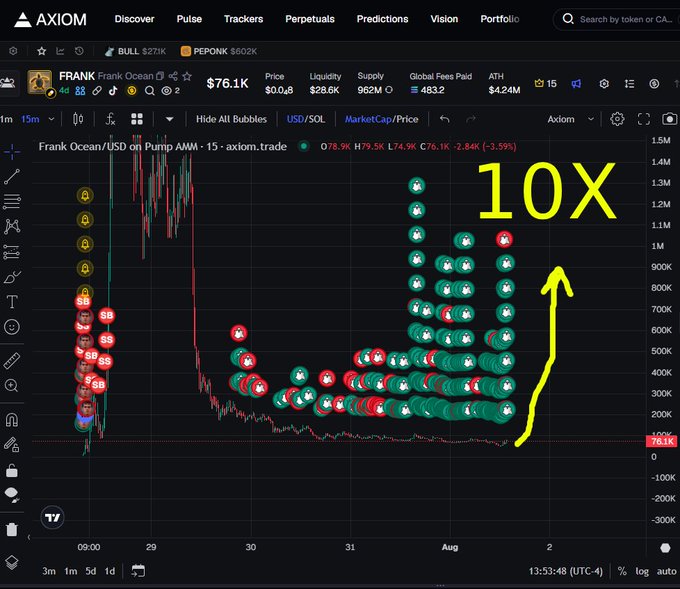Open the Portfolio tab
This screenshot has width=680, height=589.
click(500, 19)
